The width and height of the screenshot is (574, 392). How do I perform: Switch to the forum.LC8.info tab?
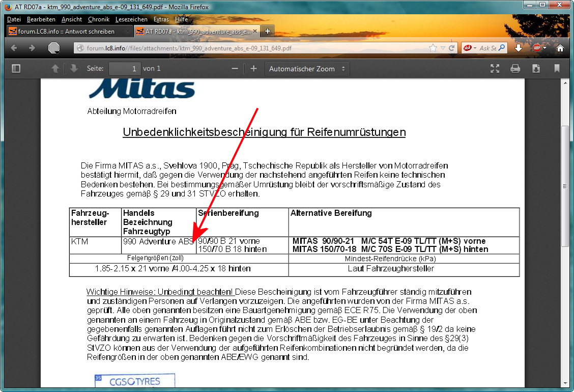pyautogui.click(x=66, y=31)
